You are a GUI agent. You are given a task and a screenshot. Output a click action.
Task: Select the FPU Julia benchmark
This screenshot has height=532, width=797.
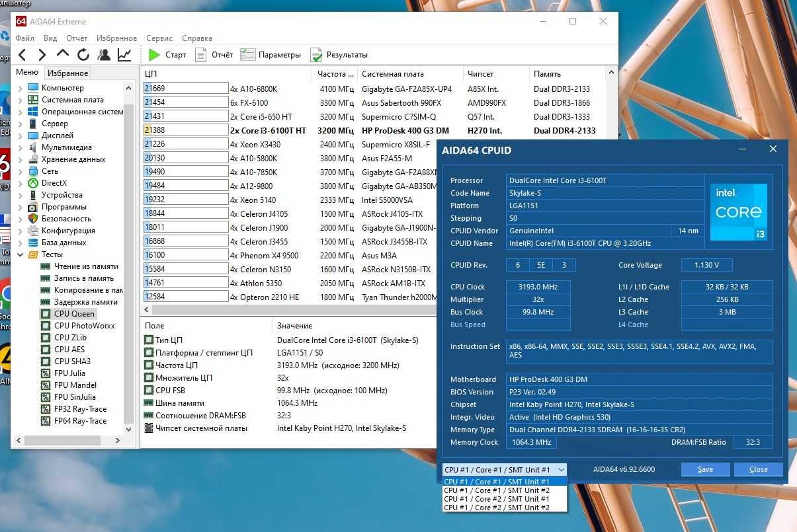coord(63,373)
